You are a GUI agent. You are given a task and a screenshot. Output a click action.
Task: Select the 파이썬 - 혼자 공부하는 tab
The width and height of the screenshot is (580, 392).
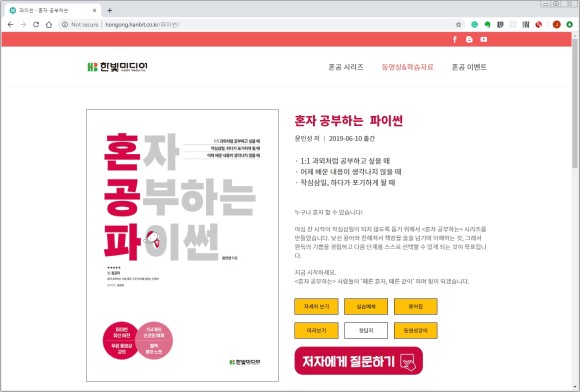pyautogui.click(x=53, y=10)
